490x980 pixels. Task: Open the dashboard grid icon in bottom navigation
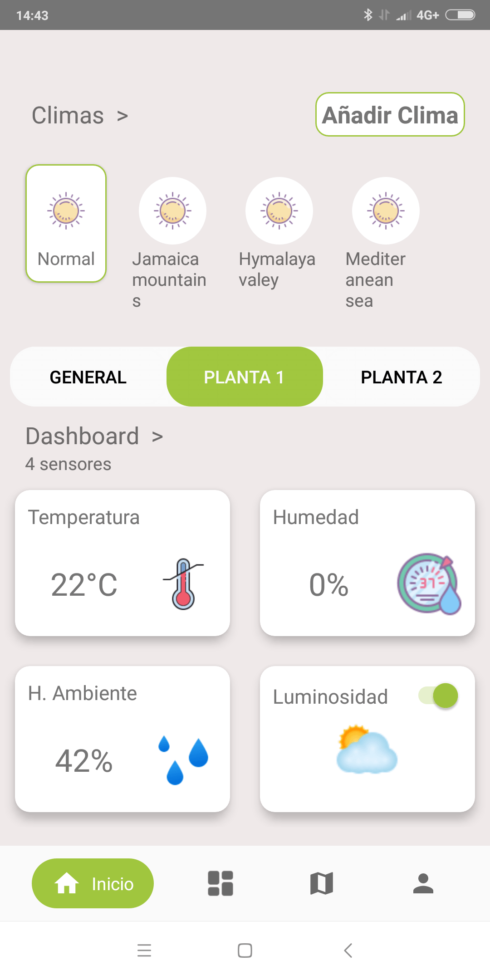coord(220,883)
